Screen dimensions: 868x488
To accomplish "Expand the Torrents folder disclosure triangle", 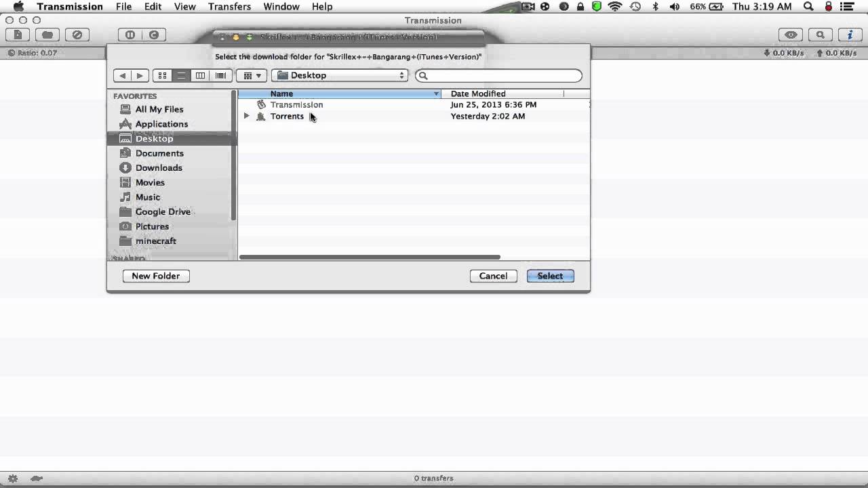I will click(x=247, y=117).
